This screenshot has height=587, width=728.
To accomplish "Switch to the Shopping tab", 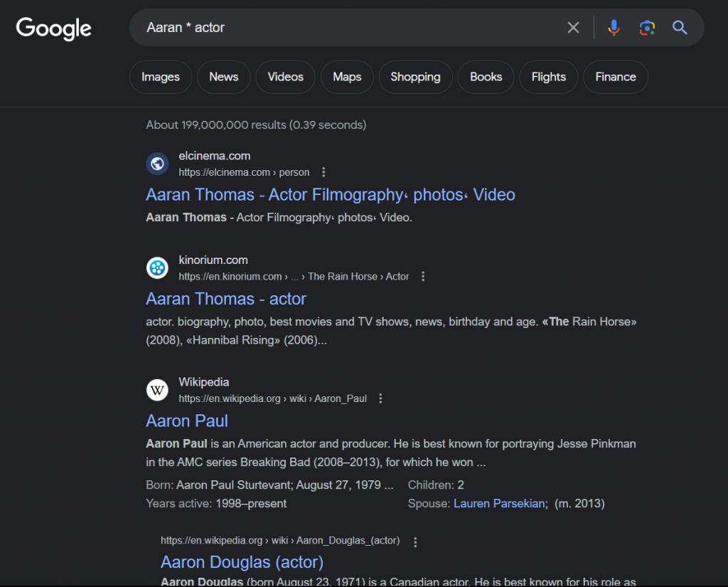I will pyautogui.click(x=415, y=77).
